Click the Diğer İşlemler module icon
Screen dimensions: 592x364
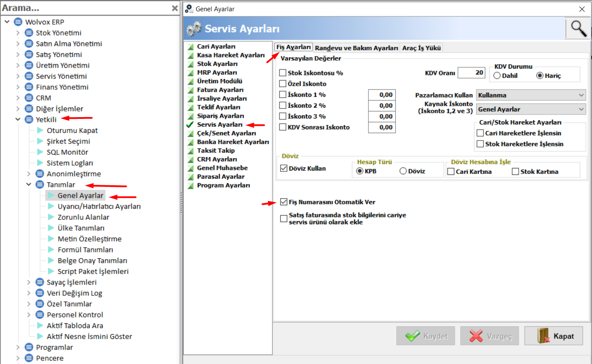click(x=29, y=108)
